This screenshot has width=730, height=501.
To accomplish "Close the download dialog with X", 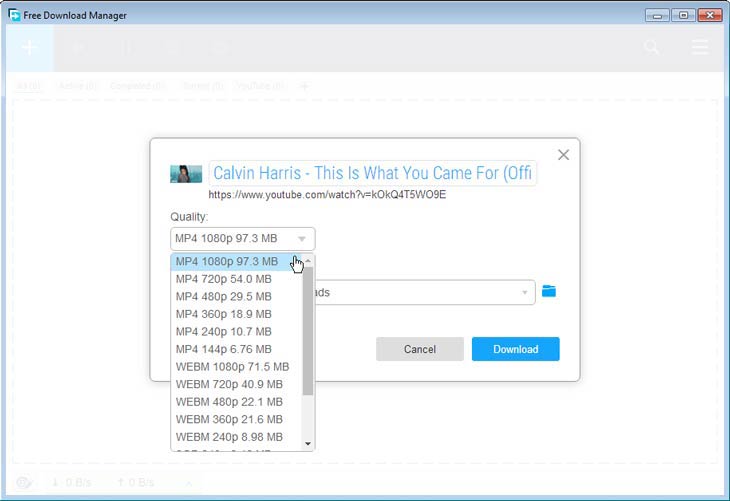I will tap(563, 155).
